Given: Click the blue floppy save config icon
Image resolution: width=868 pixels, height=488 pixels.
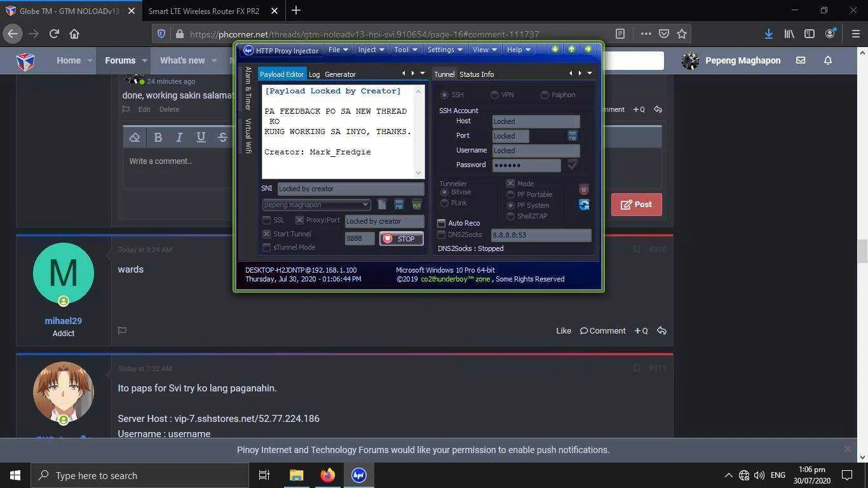Looking at the screenshot, I should (x=399, y=204).
